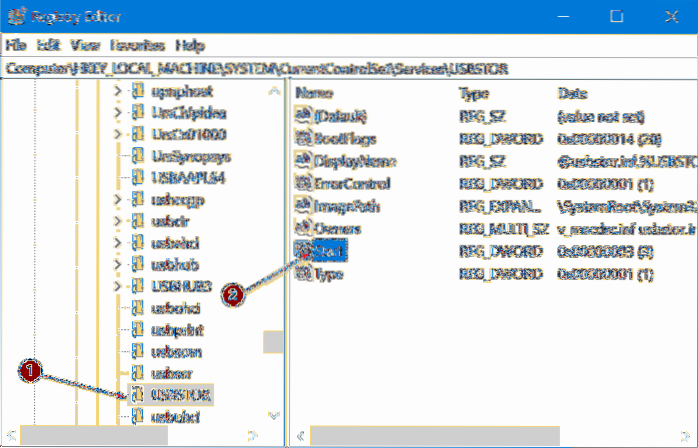Click the DisplayName data starting '@usbstor.inf'
This screenshot has height=448, width=698.
[627, 161]
